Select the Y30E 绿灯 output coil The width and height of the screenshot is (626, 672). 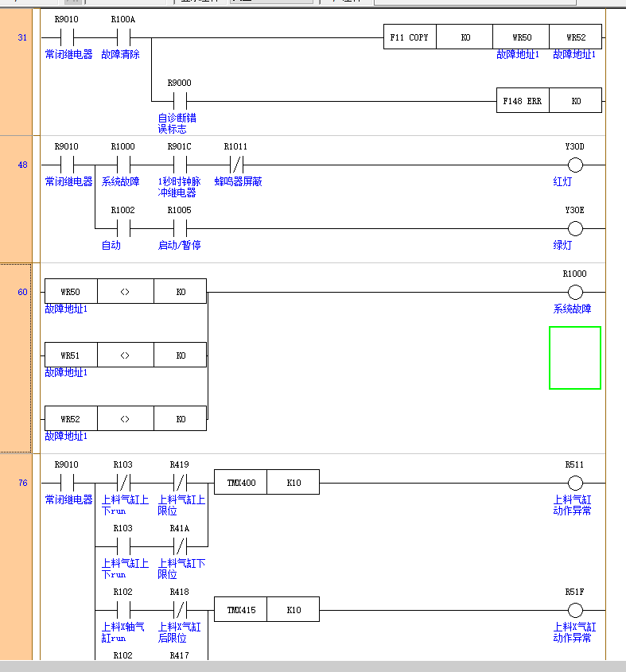click(575, 229)
